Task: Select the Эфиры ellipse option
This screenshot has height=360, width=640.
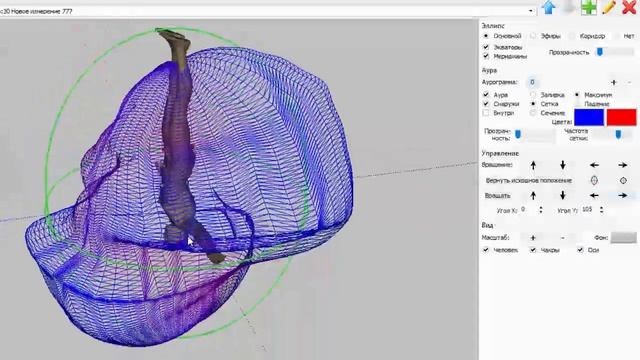Action: coord(533,36)
